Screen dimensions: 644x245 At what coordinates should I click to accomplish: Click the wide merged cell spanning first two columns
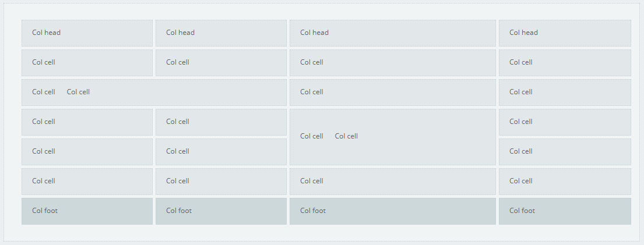point(154,93)
